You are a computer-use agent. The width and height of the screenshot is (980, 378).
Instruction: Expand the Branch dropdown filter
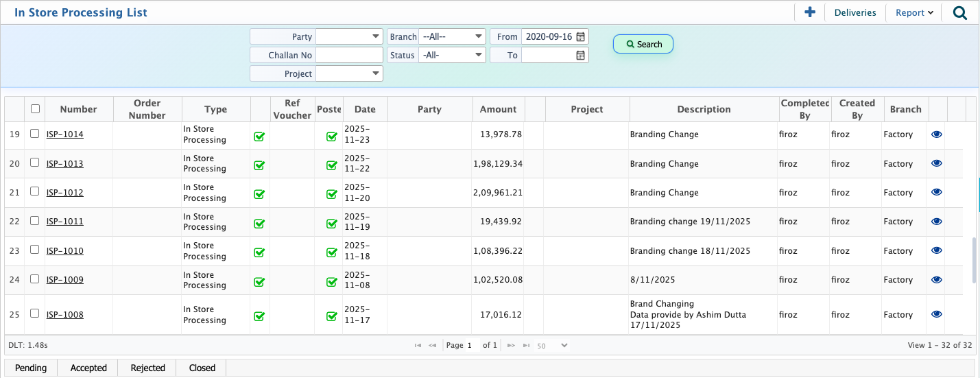(452, 36)
